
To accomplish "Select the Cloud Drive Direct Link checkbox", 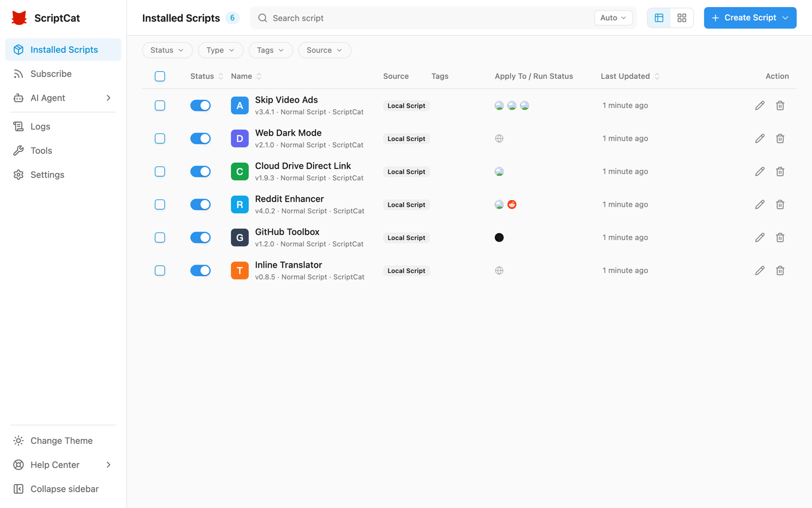I will pos(160,172).
